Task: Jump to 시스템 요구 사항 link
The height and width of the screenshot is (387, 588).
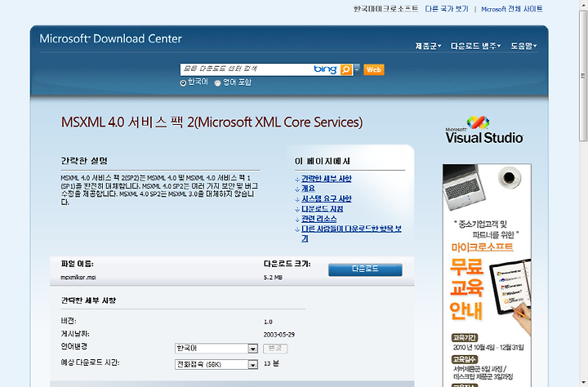Action: 326,198
